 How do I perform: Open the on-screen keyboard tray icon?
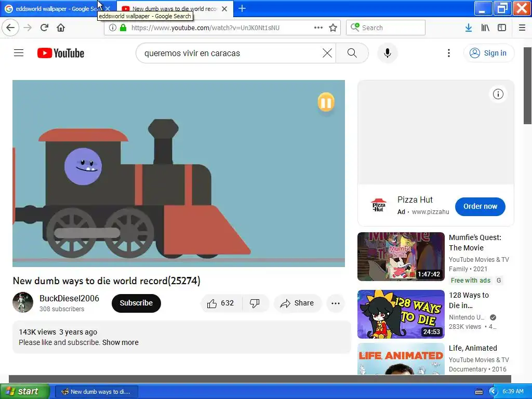coord(478,392)
